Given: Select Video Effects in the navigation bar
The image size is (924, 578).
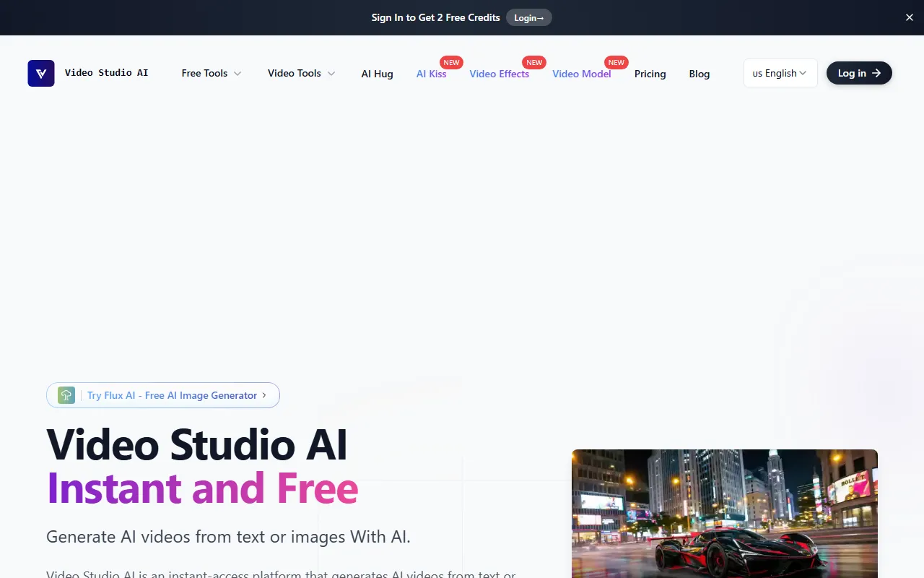Looking at the screenshot, I should (x=499, y=74).
